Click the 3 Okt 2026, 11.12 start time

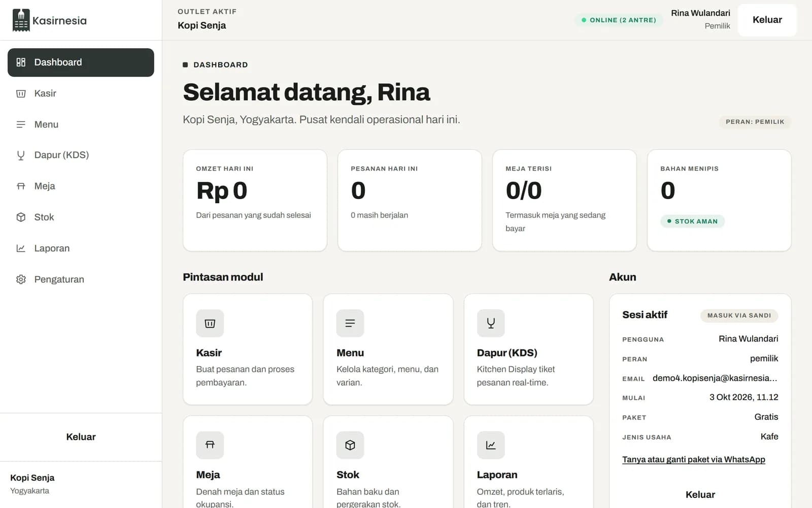(743, 397)
